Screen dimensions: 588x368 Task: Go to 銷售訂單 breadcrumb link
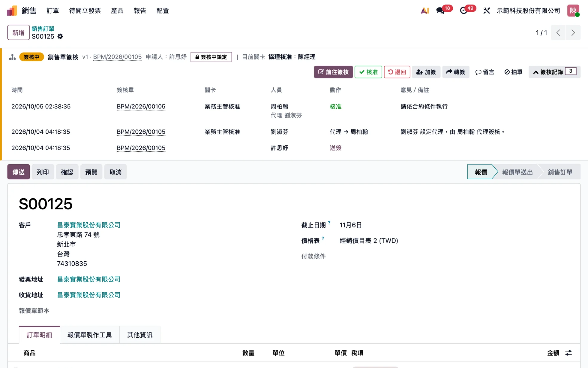click(43, 29)
